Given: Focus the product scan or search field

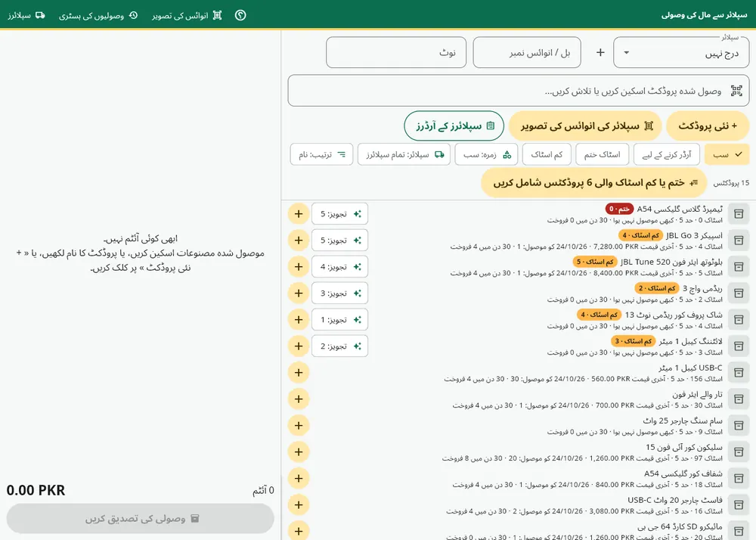Looking at the screenshot, I should [x=519, y=91].
